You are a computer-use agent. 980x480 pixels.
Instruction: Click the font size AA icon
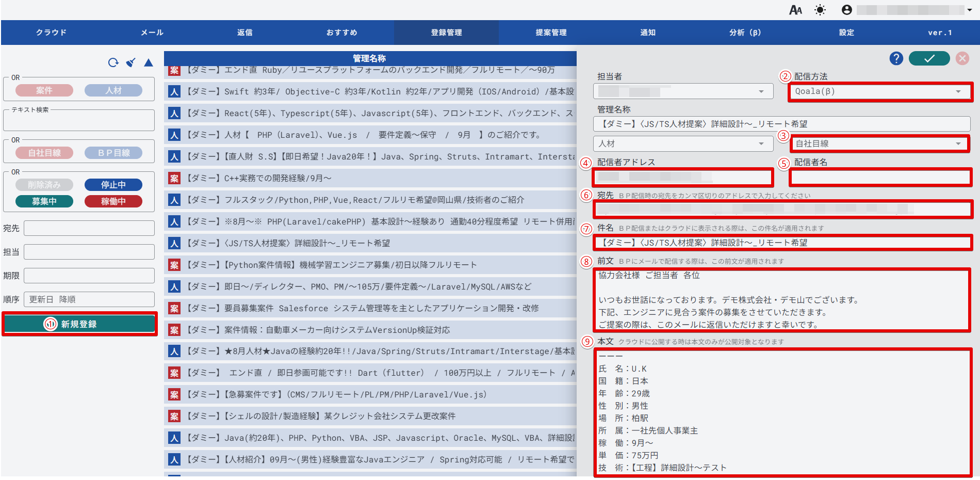795,10
